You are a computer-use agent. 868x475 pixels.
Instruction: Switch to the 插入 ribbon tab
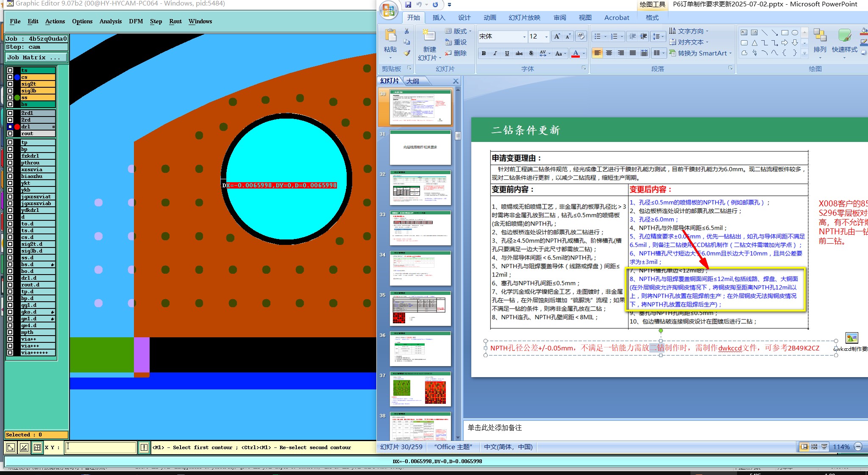point(439,18)
